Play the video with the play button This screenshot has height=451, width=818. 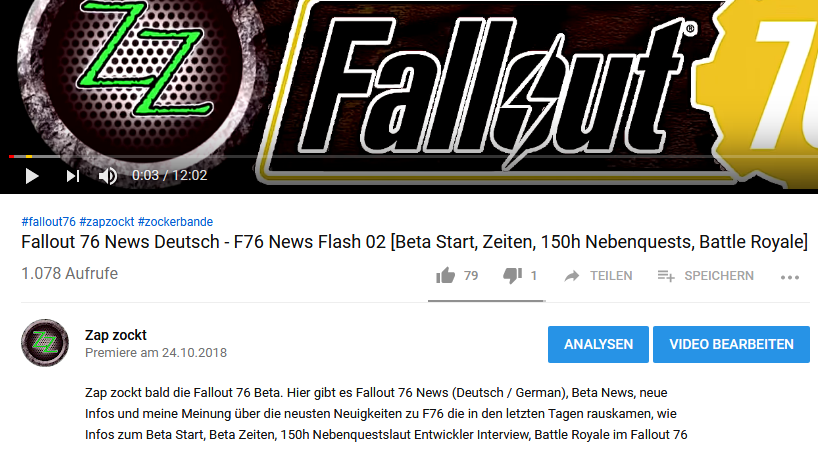point(32,176)
